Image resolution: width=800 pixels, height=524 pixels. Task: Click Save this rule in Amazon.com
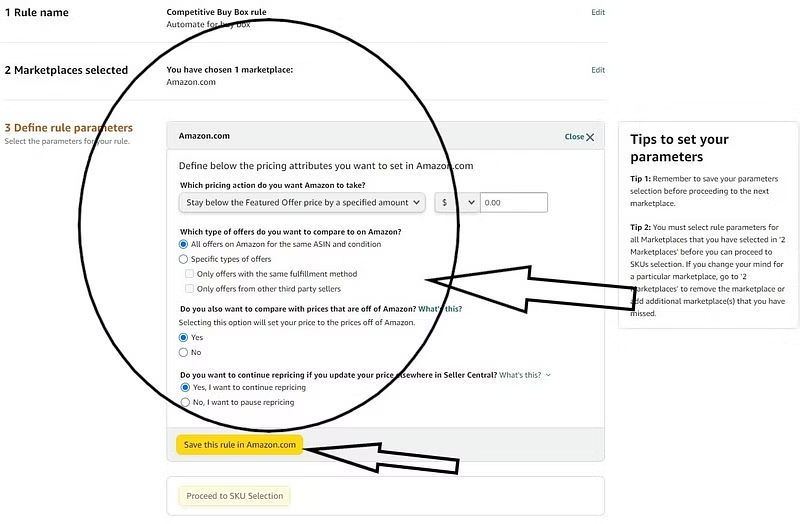[239, 445]
